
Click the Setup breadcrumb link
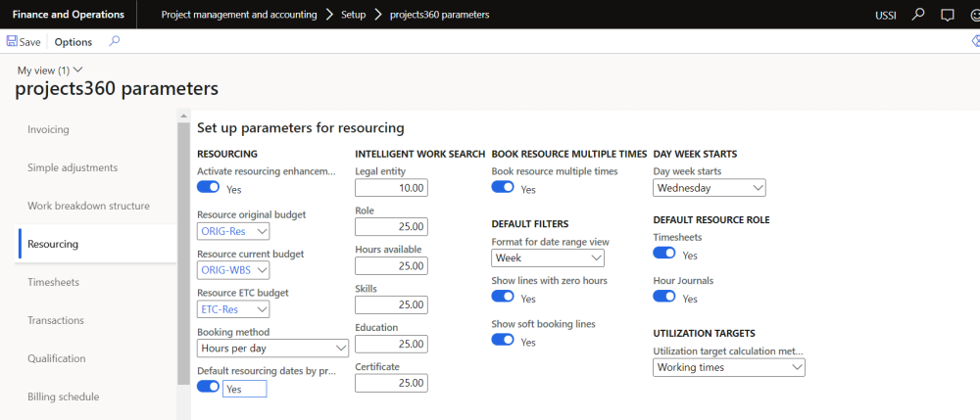coord(353,15)
